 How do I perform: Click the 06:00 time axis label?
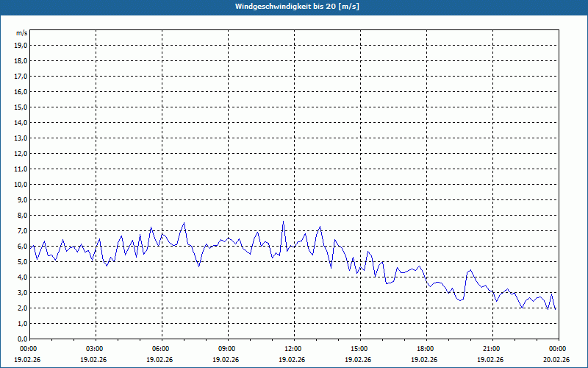click(x=161, y=349)
